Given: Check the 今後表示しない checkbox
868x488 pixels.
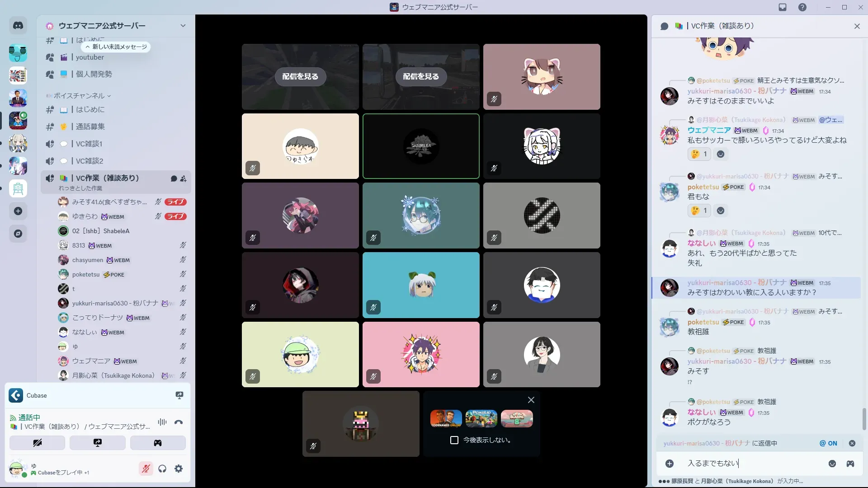Looking at the screenshot, I should pyautogui.click(x=454, y=440).
